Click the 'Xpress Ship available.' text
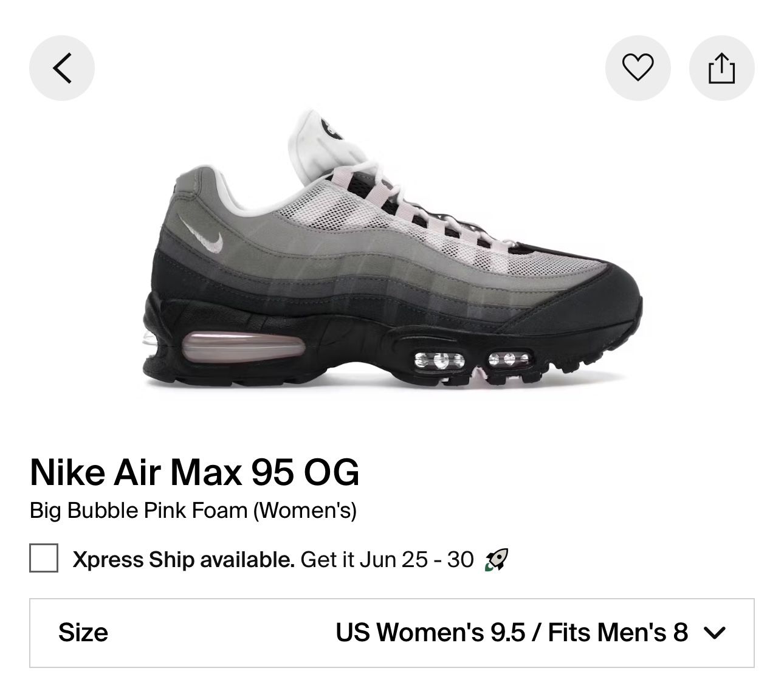Viewport: 784px width, 685px height. click(184, 559)
